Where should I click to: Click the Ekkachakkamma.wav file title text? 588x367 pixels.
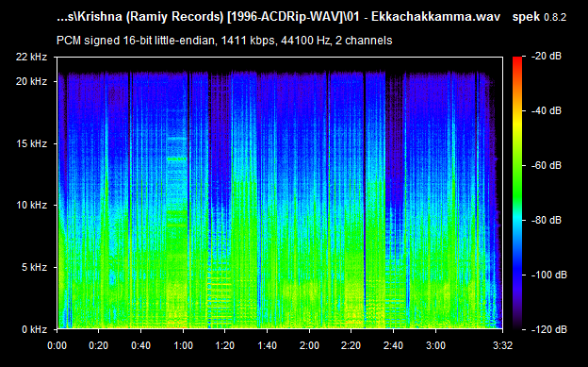pos(278,17)
